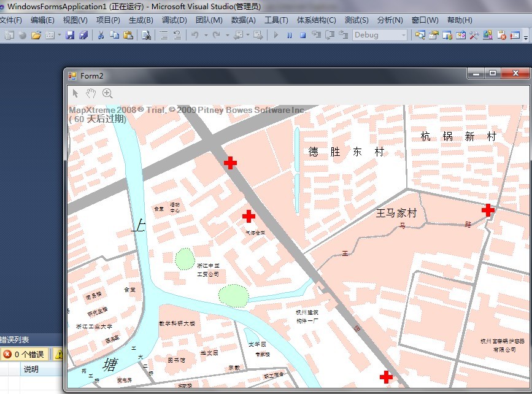Viewport: 532px width, 394px height.
Task: Click the Pause debugging button
Action: point(289,35)
